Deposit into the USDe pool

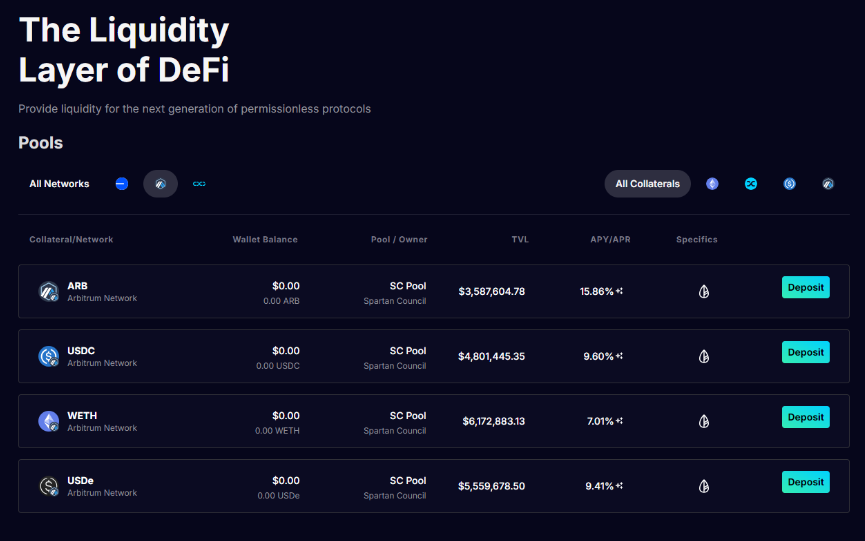tap(805, 482)
